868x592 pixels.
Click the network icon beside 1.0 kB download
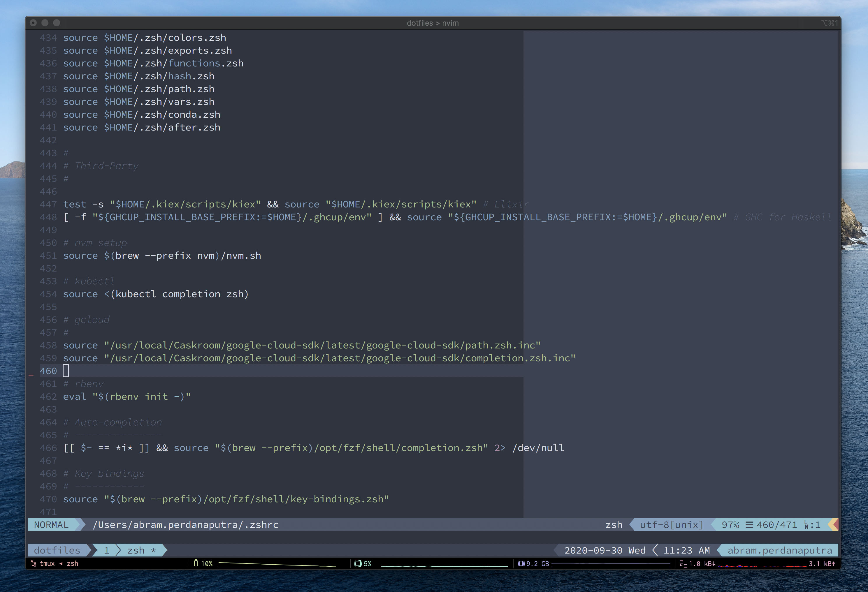[x=683, y=564]
